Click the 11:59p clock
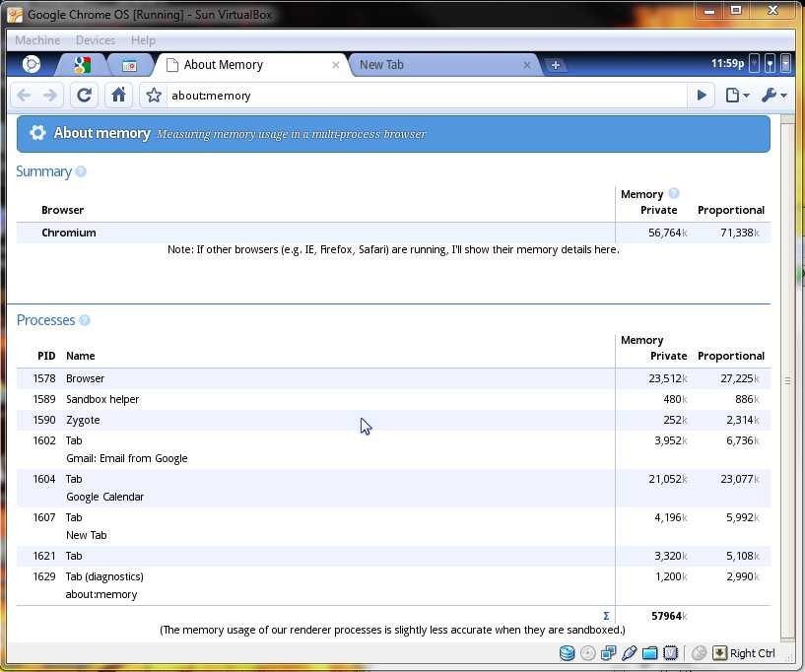 tap(727, 64)
